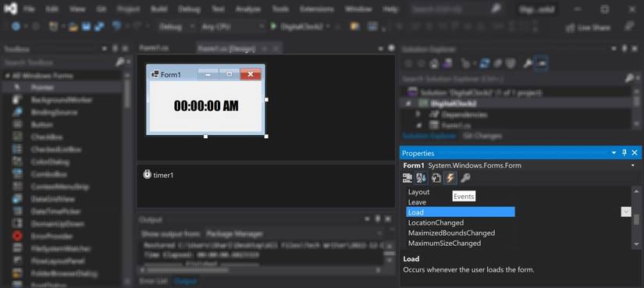Sort properties alphabetically in Properties panel
Image resolution: width=644 pixels, height=288 pixels.
(422, 178)
